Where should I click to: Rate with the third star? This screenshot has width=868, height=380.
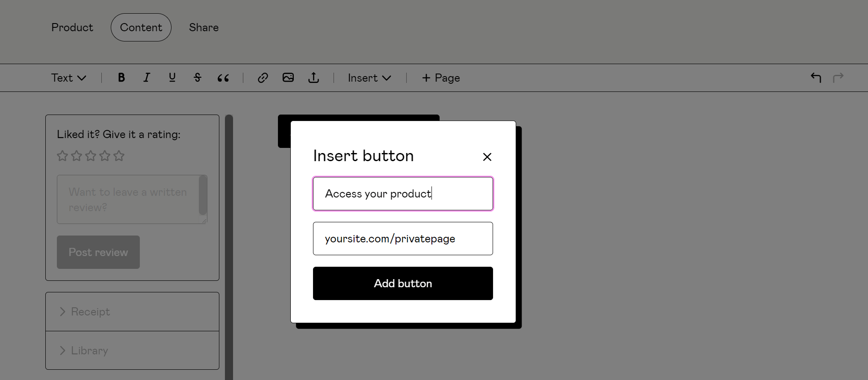pyautogui.click(x=91, y=156)
